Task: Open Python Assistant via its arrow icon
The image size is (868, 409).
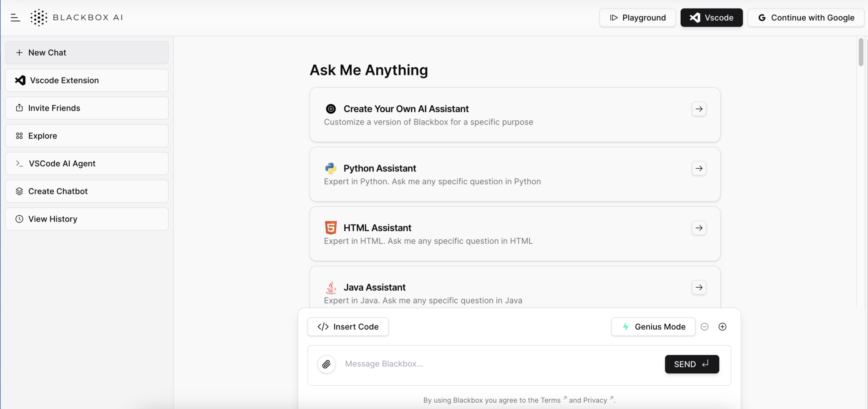Action: pyautogui.click(x=698, y=168)
